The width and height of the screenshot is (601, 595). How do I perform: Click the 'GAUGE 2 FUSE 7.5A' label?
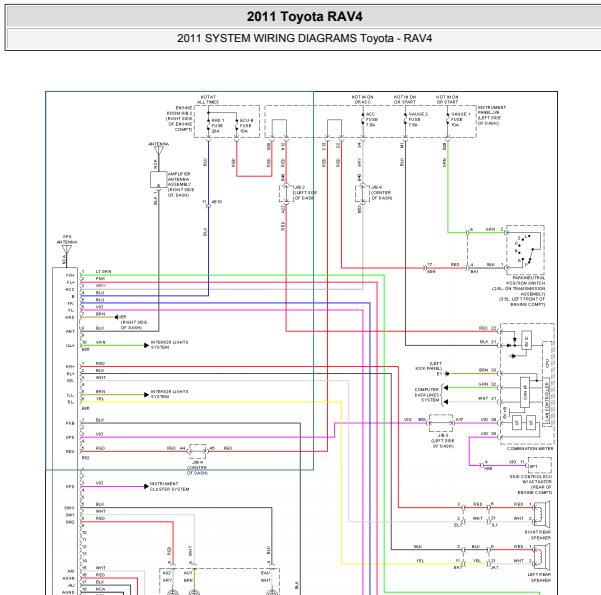coord(418,120)
